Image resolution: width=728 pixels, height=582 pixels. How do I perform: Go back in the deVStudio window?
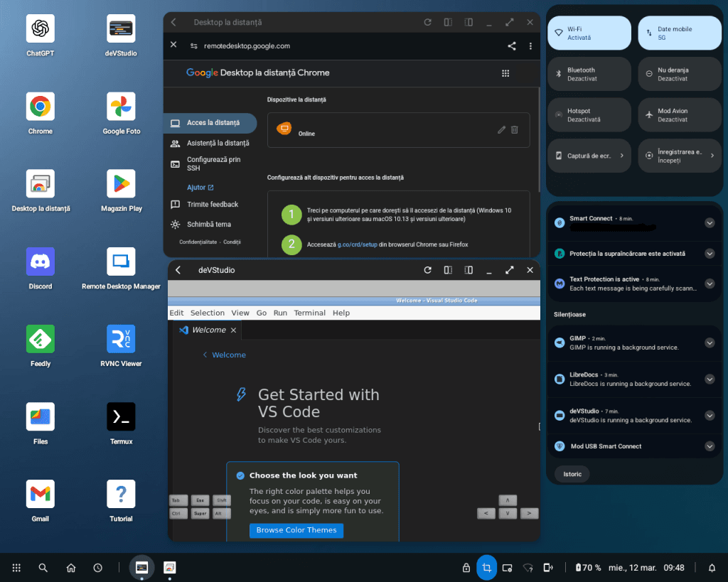coord(178,270)
